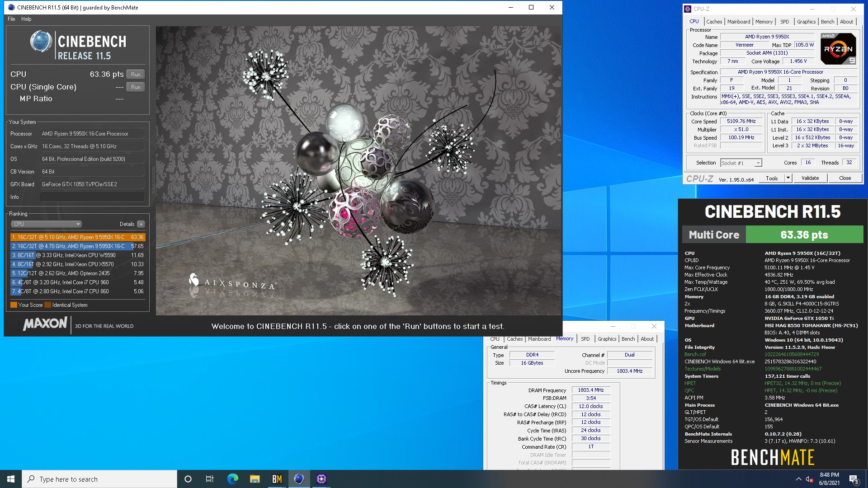Run the CPU multi-core benchmark
The width and height of the screenshot is (868, 488).
[136, 75]
